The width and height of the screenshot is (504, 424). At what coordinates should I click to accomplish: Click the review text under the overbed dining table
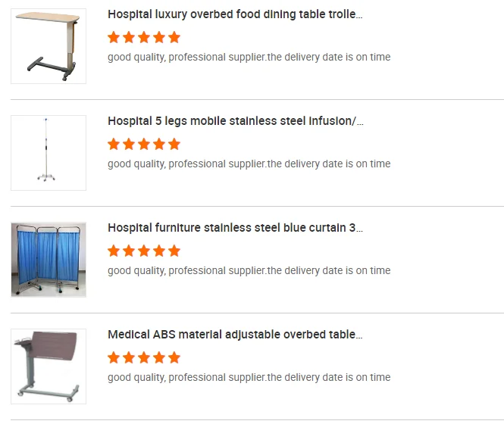(x=249, y=57)
